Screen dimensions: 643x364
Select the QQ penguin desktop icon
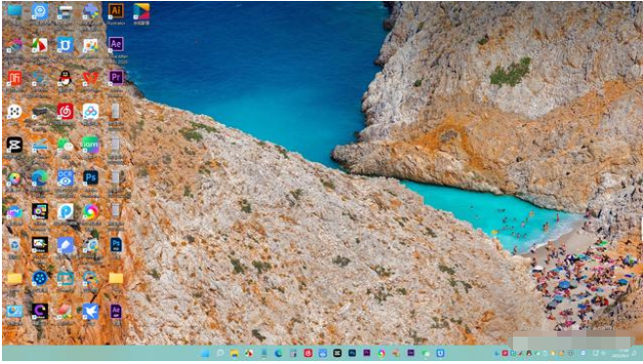[x=65, y=77]
